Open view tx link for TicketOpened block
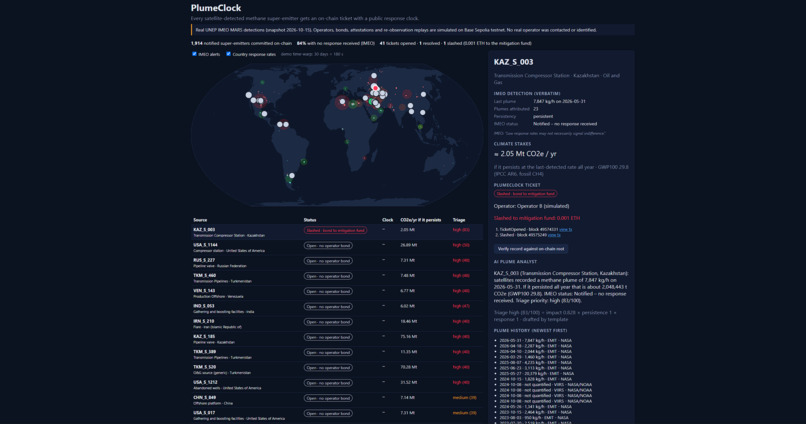The image size is (806, 424). point(565,230)
